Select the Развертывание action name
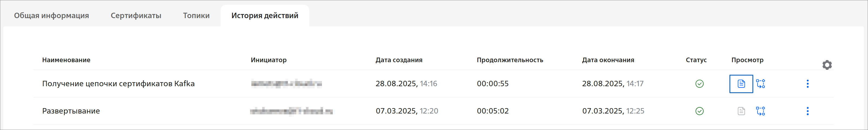This screenshot has width=868, height=130. point(71,111)
